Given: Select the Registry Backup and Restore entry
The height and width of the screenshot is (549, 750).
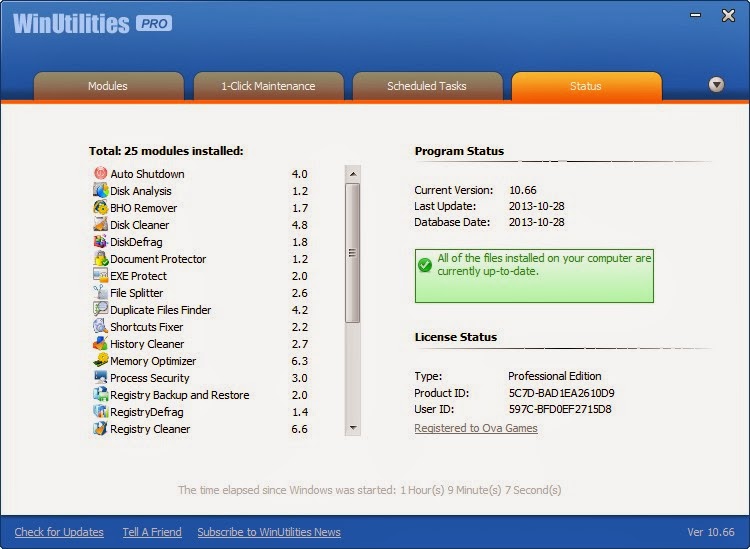Looking at the screenshot, I should (179, 395).
